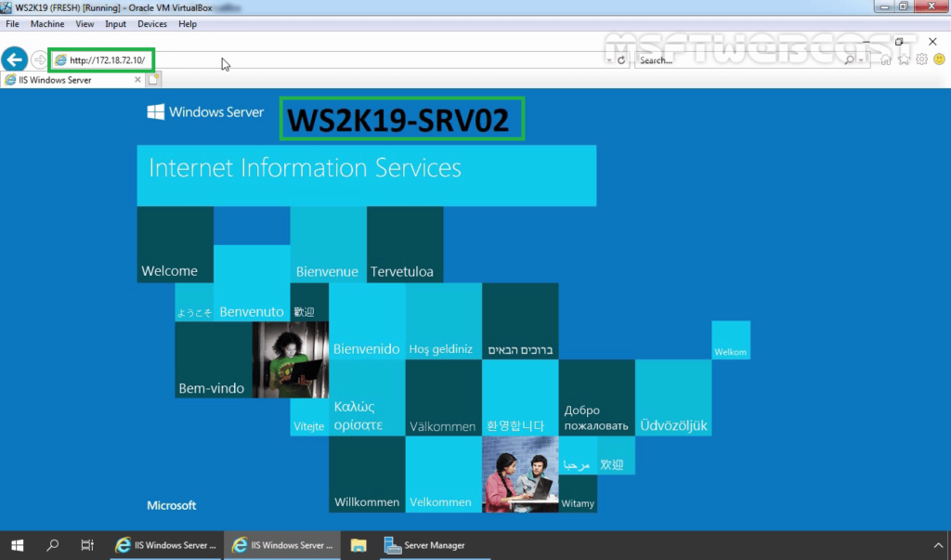This screenshot has width=951, height=560.
Task: Switch to second IIS Windows Server taskbar window
Action: pyautogui.click(x=282, y=545)
